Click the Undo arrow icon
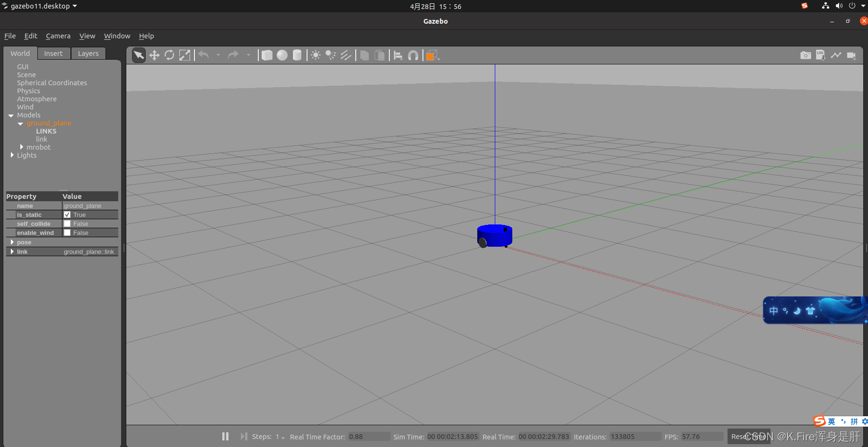The width and height of the screenshot is (868, 447). (x=204, y=55)
